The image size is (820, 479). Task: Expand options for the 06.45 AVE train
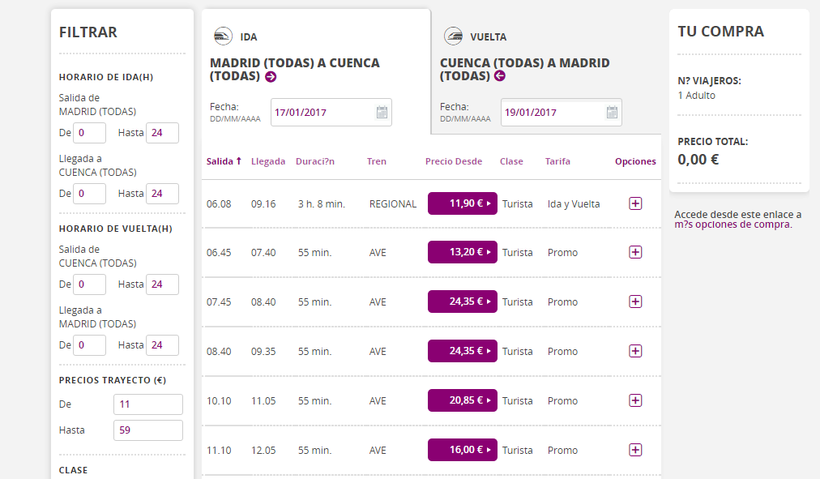635,252
